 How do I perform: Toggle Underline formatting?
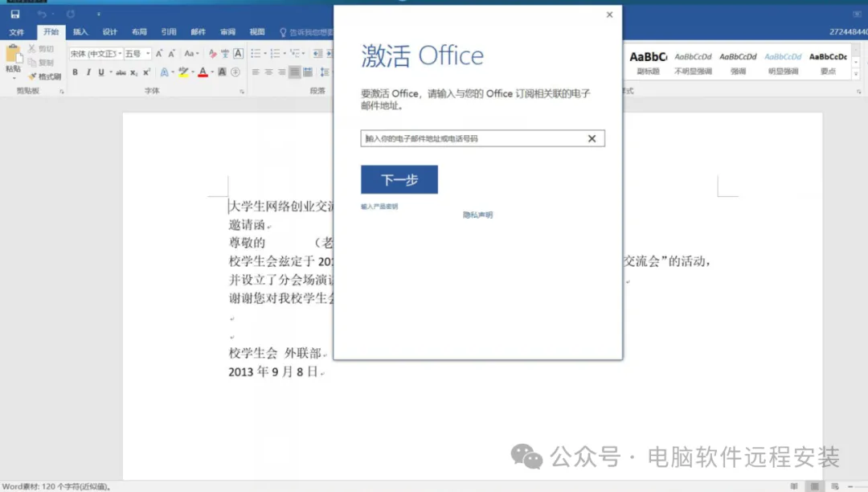pyautogui.click(x=101, y=72)
